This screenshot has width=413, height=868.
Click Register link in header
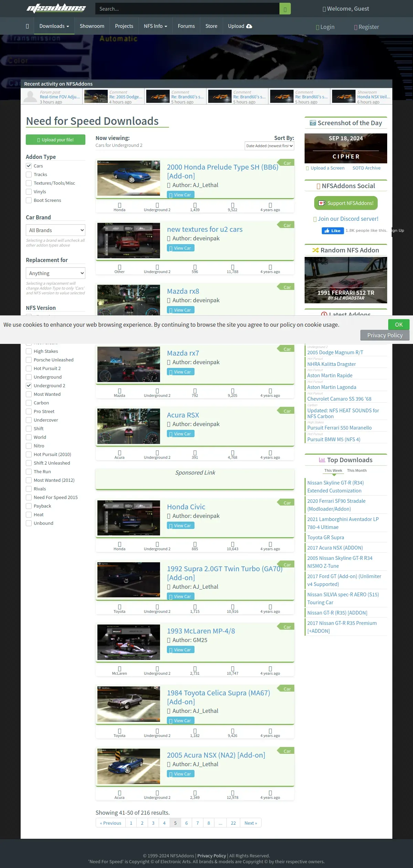(367, 27)
